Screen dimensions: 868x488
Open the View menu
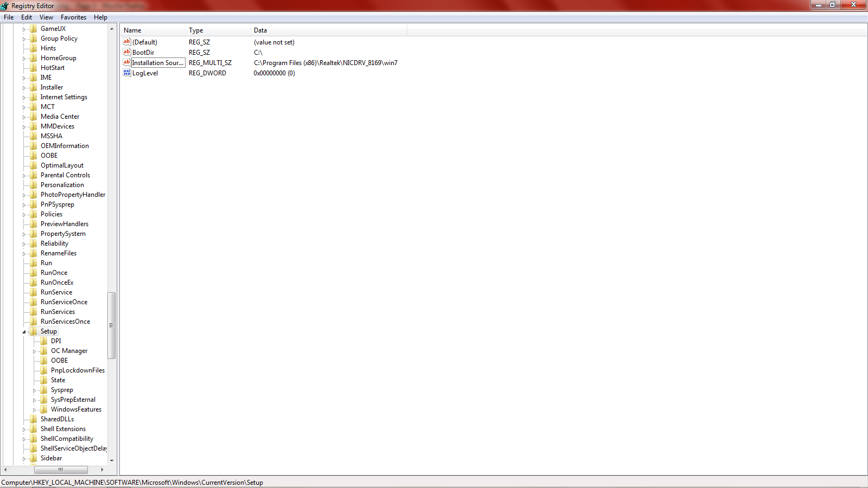point(46,17)
